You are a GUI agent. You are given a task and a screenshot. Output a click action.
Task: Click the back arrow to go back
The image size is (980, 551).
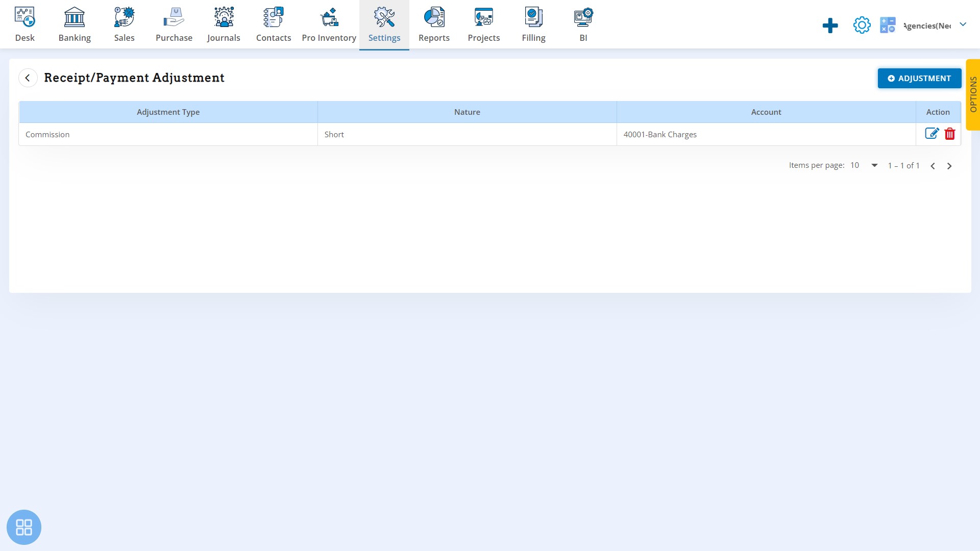point(28,78)
